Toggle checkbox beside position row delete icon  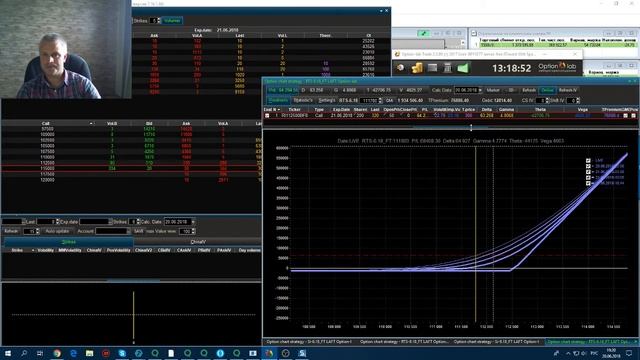tap(625, 116)
